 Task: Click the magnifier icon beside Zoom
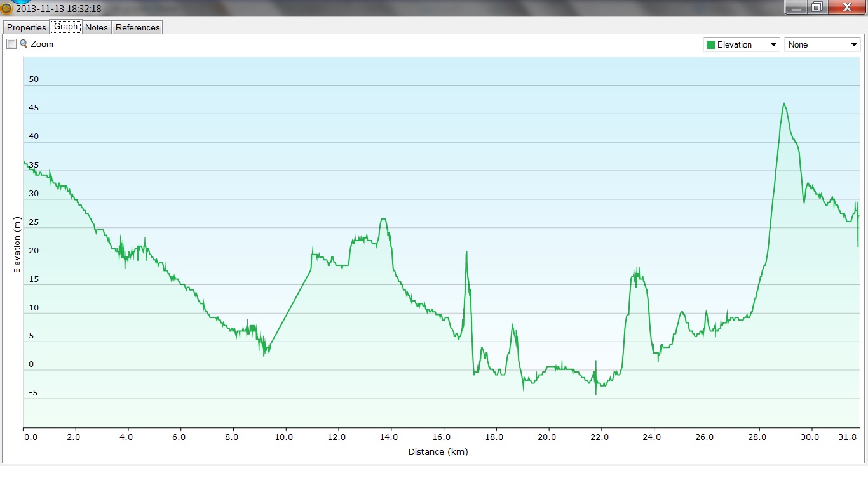pyautogui.click(x=24, y=44)
